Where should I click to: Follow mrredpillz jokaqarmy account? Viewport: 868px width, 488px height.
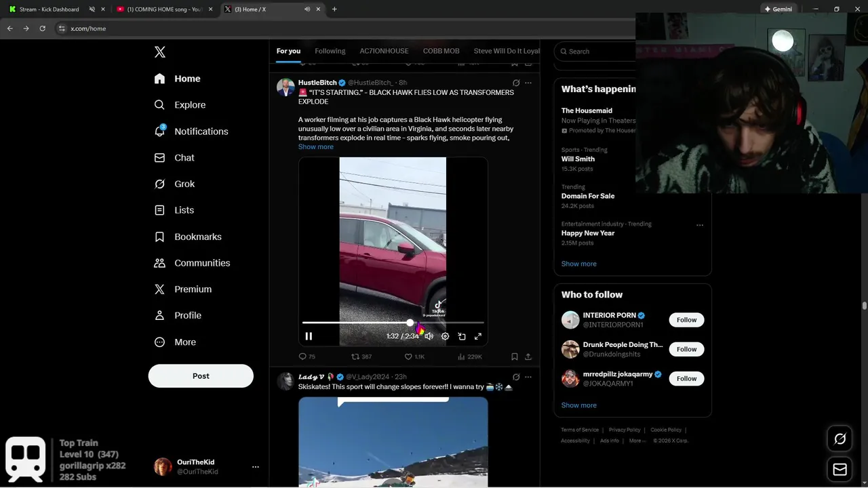tap(686, 378)
